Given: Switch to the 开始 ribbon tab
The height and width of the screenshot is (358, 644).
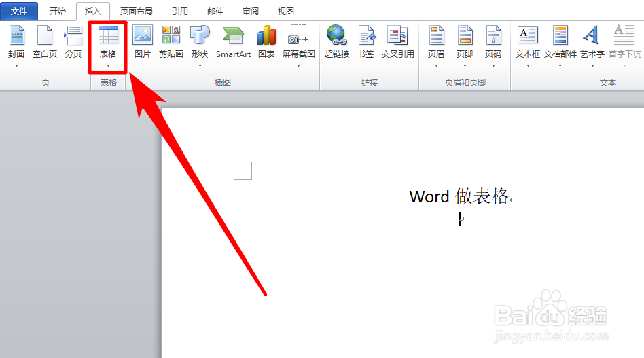Looking at the screenshot, I should point(58,11).
